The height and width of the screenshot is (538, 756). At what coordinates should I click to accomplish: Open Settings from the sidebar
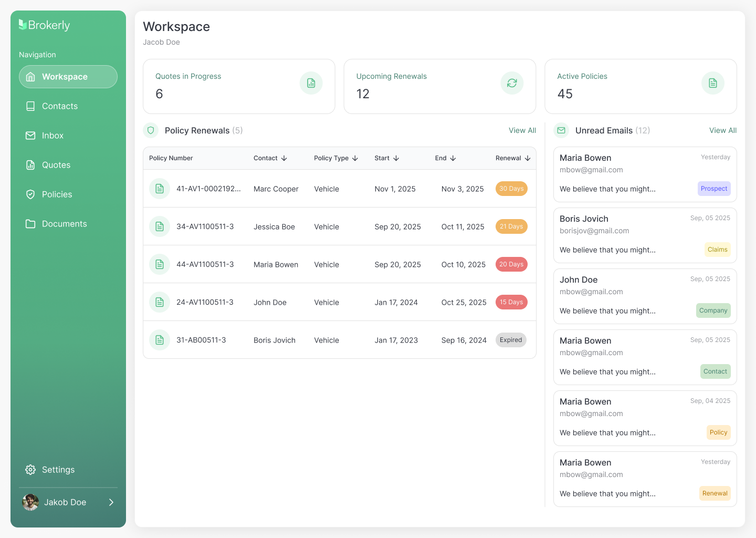[x=68, y=470]
